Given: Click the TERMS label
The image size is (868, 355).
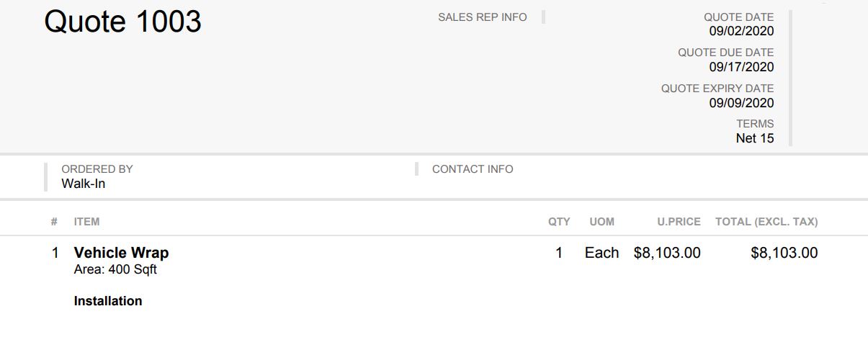Looking at the screenshot, I should pos(755,124).
